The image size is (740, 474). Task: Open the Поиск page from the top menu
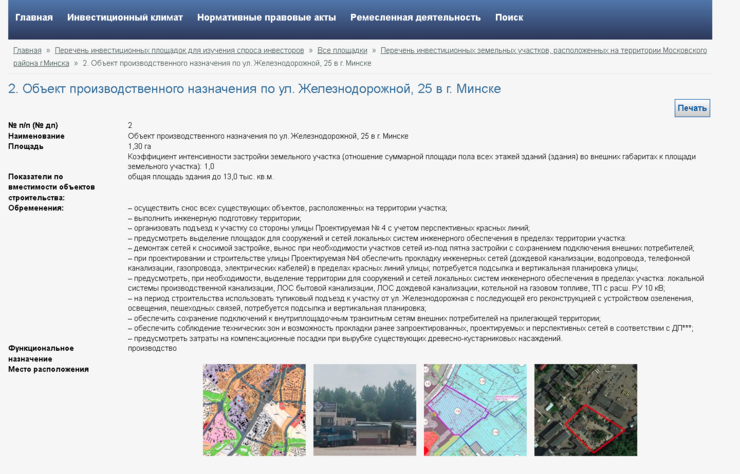(508, 18)
